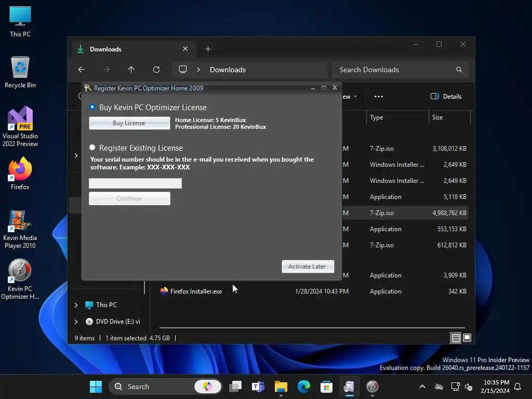Open Microsoft Store from the taskbar

tap(326, 387)
